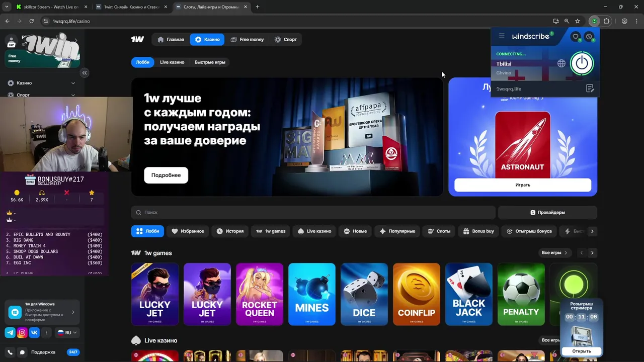Open new browser tab with plus
Screen dimensions: 644x362
click(258, 7)
